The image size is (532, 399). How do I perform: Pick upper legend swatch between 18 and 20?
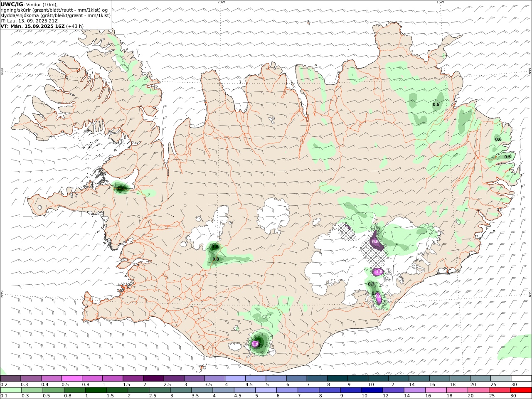[x=460, y=378]
